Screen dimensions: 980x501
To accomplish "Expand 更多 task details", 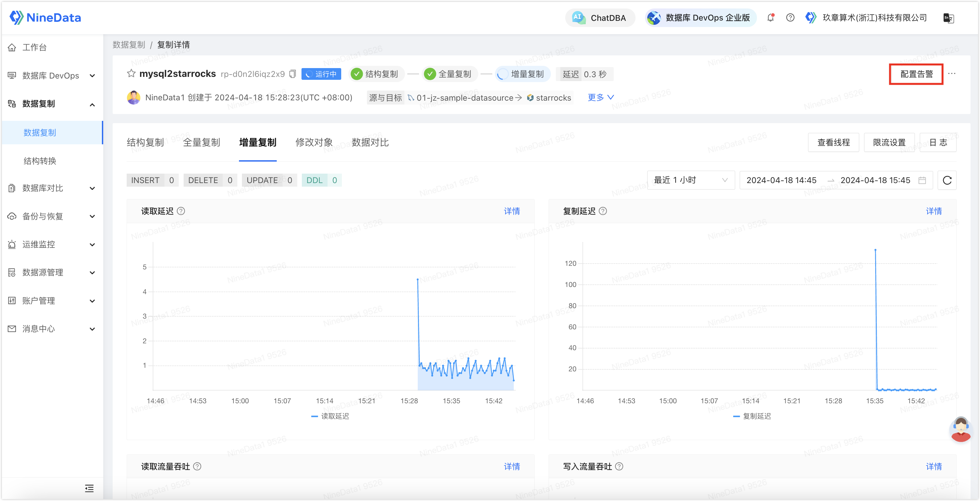I will click(601, 97).
